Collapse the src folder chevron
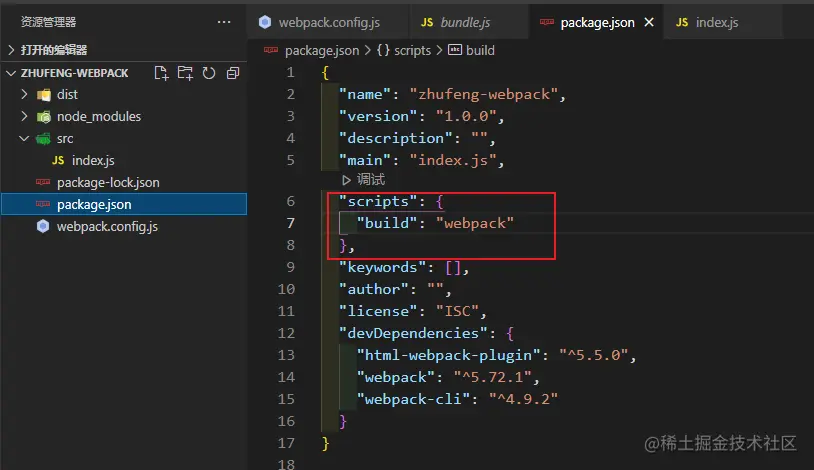Viewport: 814px width, 470px height. click(x=24, y=138)
